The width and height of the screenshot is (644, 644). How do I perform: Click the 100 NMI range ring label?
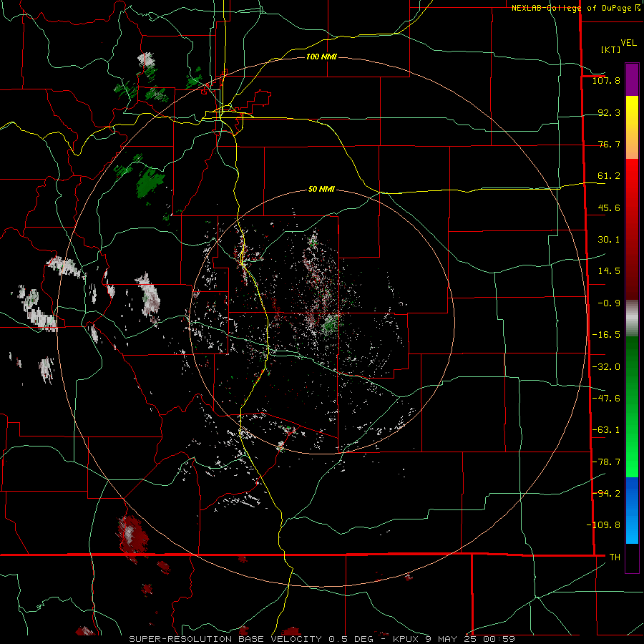[321, 57]
